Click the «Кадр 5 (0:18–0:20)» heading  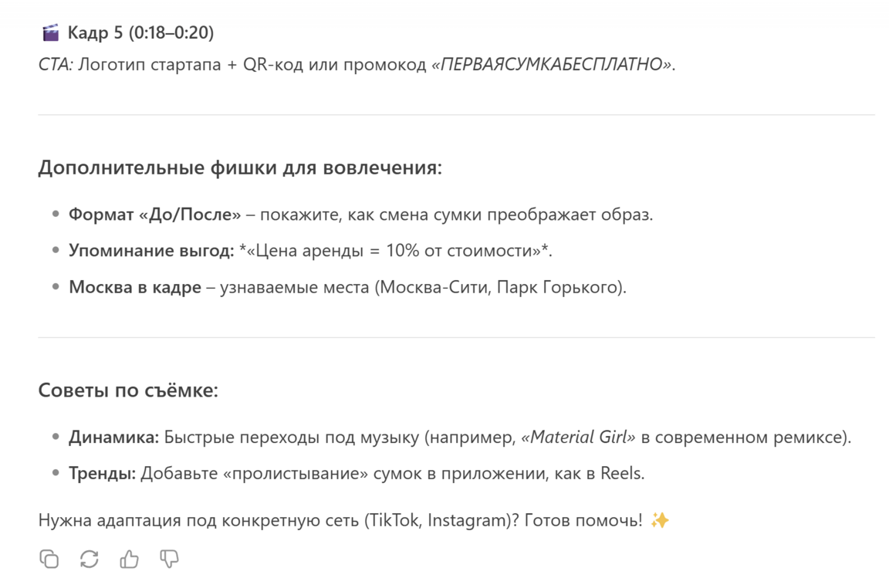(140, 32)
